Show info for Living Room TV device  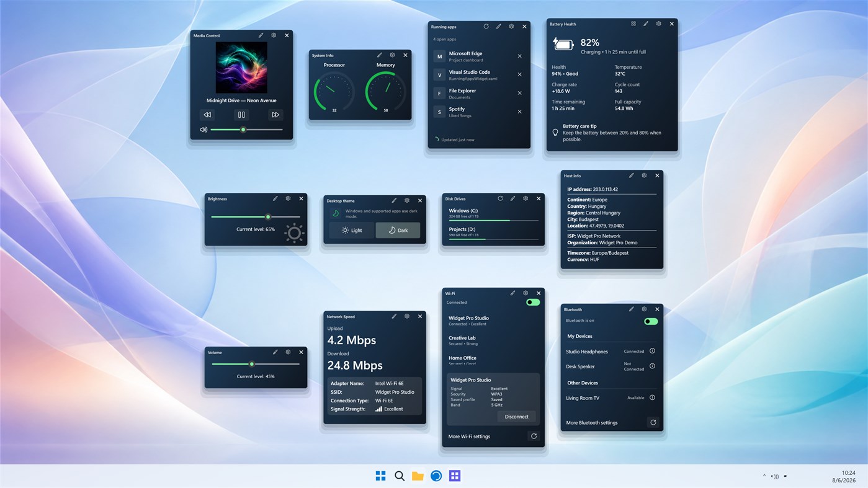652,397
